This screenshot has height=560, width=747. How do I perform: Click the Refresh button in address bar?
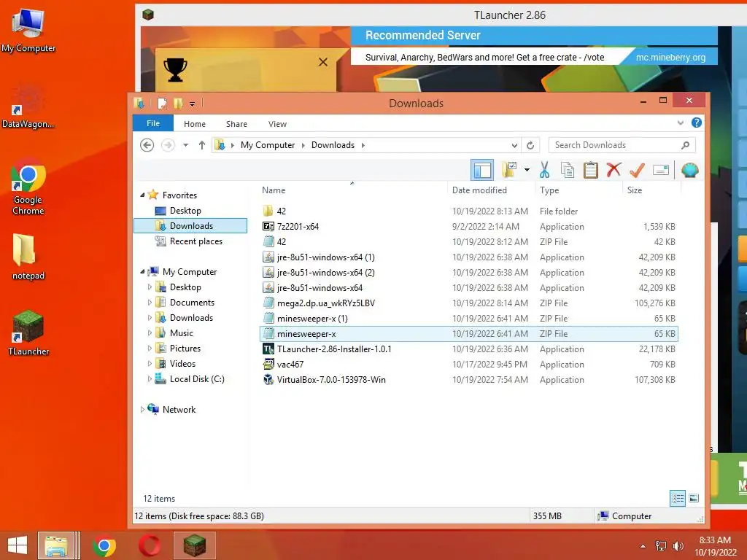[x=530, y=145]
